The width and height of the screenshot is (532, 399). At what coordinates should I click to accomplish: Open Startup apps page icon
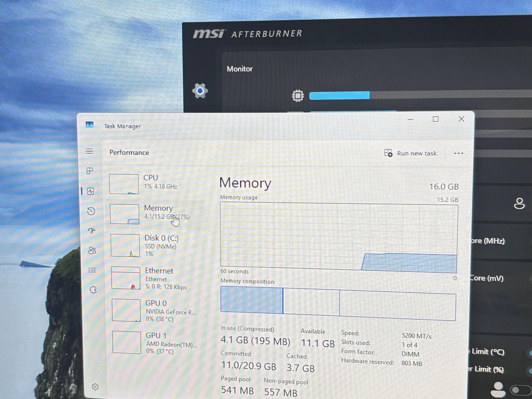click(x=92, y=230)
